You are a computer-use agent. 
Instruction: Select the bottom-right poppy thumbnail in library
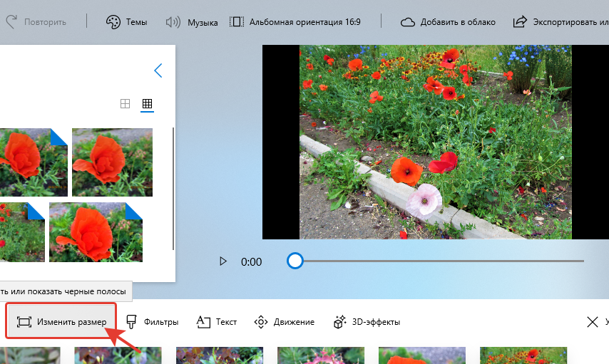point(96,232)
